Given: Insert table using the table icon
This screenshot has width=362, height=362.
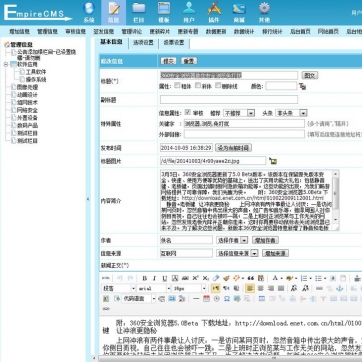Looking at the screenshot, I should (x=262, y=299).
